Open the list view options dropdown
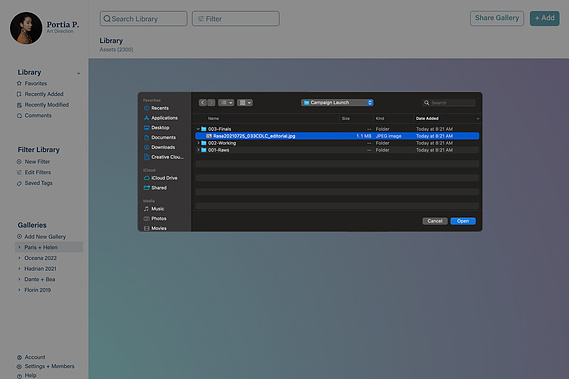The image size is (569, 379). (226, 103)
